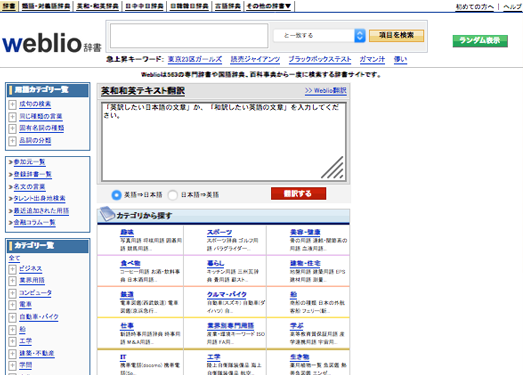
Task: Open trending keyword 読売ジャイアンツ
Action: pyautogui.click(x=255, y=59)
